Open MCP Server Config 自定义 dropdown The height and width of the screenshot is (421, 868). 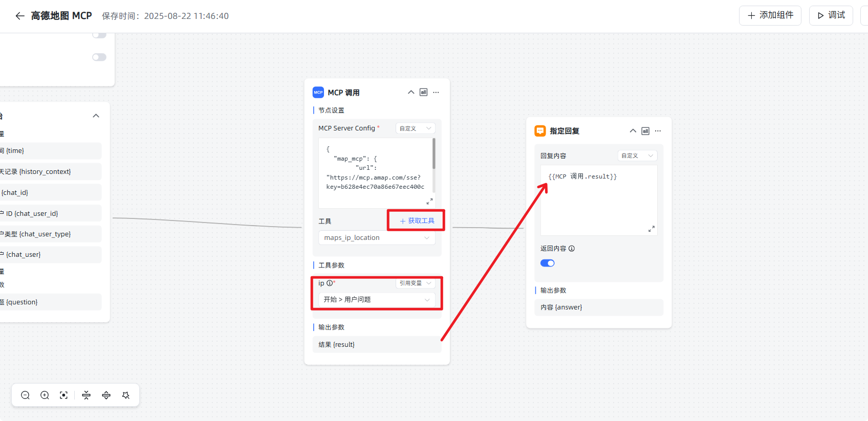tap(416, 128)
